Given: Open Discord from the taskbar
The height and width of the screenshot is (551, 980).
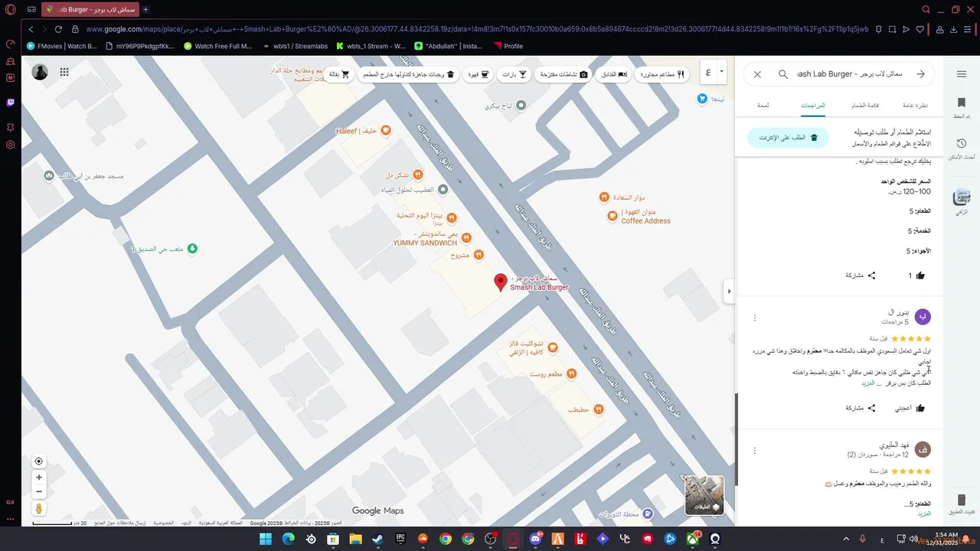Looking at the screenshot, I should coord(535,539).
